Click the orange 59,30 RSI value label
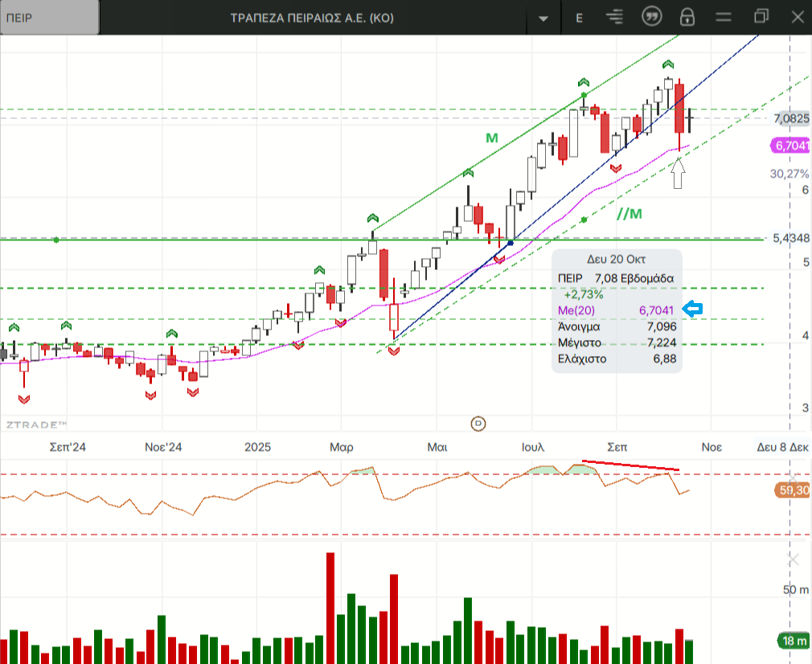 (x=794, y=490)
